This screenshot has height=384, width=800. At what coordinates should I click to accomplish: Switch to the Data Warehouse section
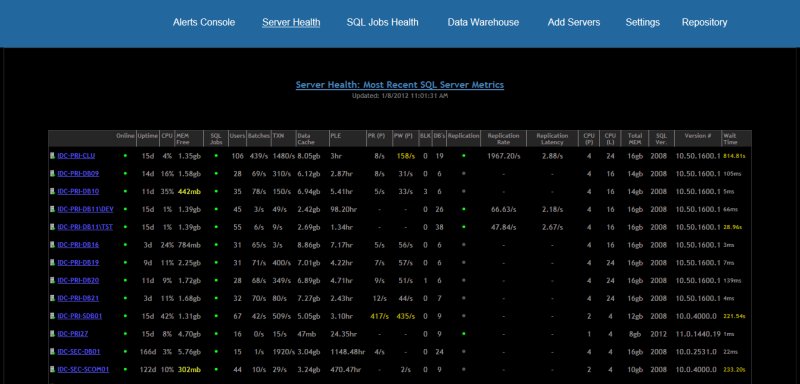(x=483, y=22)
